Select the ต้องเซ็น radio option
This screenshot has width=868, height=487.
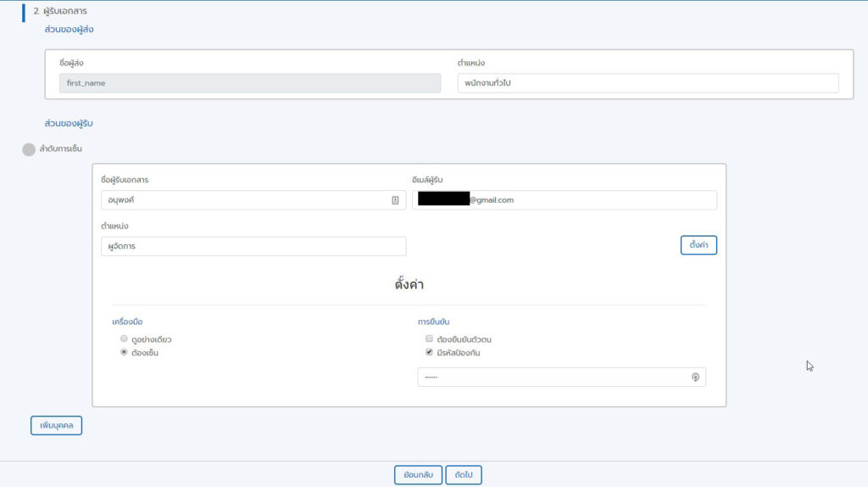coord(124,352)
